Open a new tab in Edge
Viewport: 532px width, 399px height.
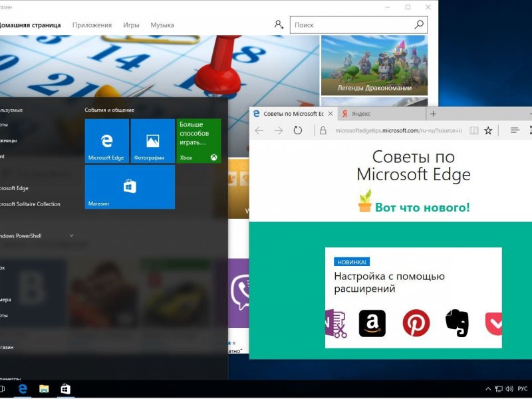434,114
